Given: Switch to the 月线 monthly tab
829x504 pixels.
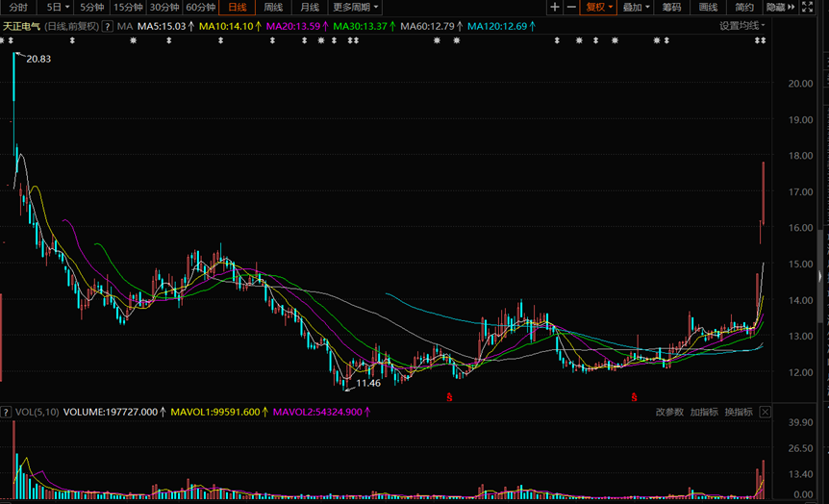Looking at the screenshot, I should coord(310,7).
